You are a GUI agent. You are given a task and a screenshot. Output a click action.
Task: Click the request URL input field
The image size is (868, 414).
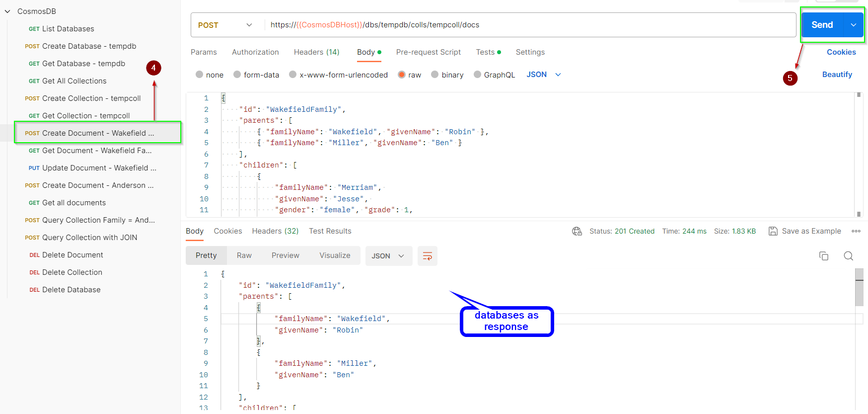tap(529, 25)
